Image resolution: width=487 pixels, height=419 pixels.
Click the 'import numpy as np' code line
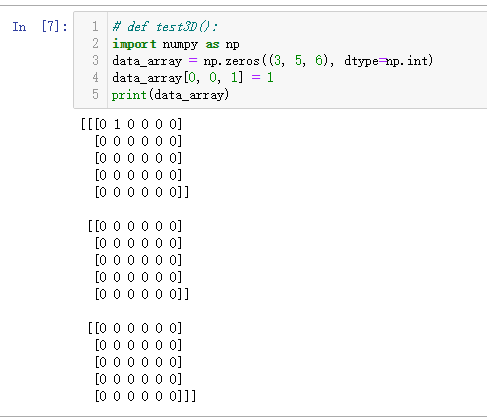tap(176, 44)
